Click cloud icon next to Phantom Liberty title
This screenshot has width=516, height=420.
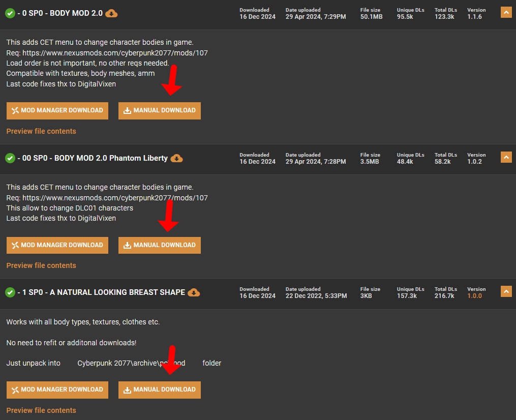(x=176, y=158)
